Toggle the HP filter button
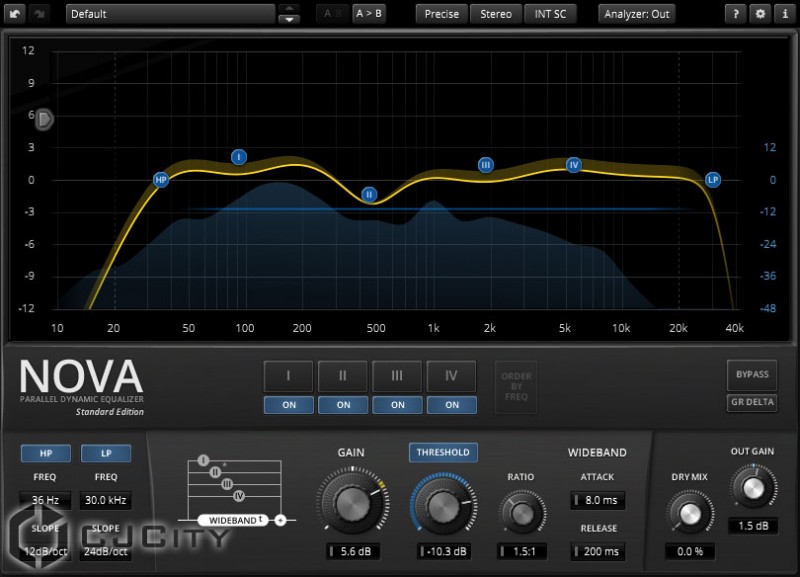 click(46, 453)
